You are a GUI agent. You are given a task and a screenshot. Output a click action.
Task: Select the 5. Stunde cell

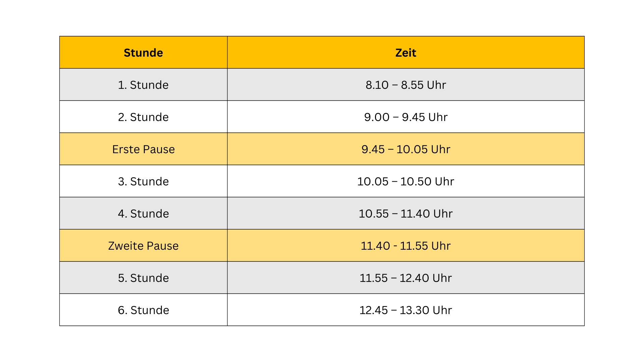tap(143, 278)
